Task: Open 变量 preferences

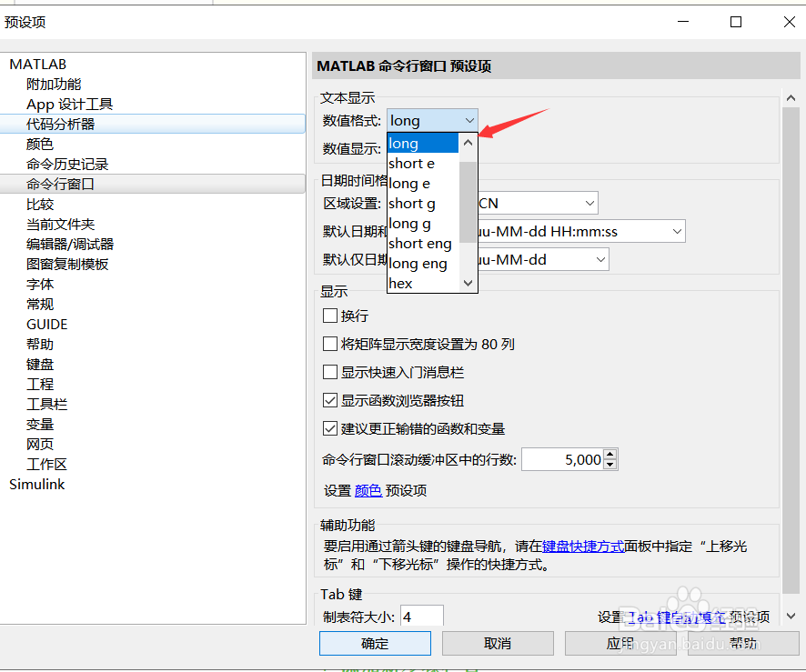Action: pyautogui.click(x=40, y=425)
